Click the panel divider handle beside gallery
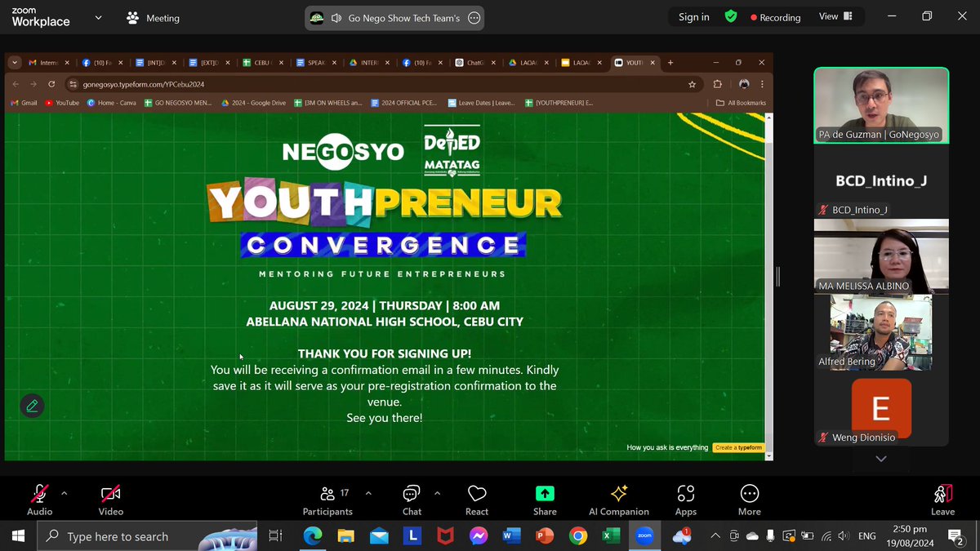 [x=778, y=277]
